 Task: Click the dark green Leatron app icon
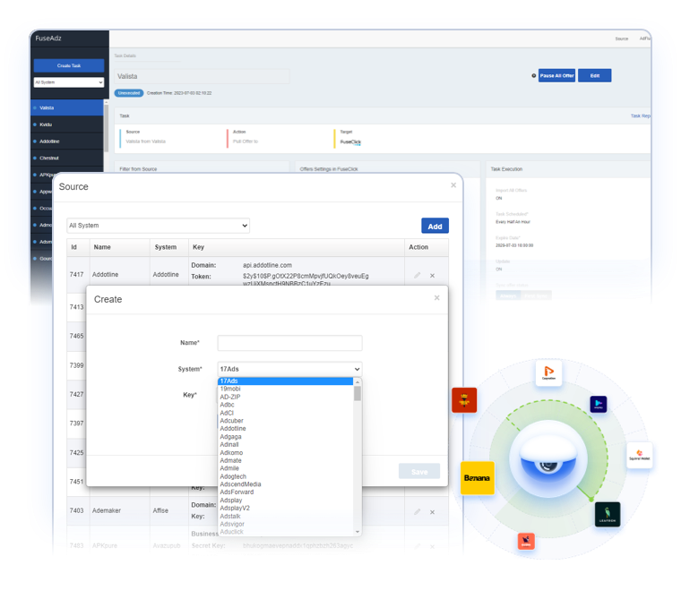608,515
